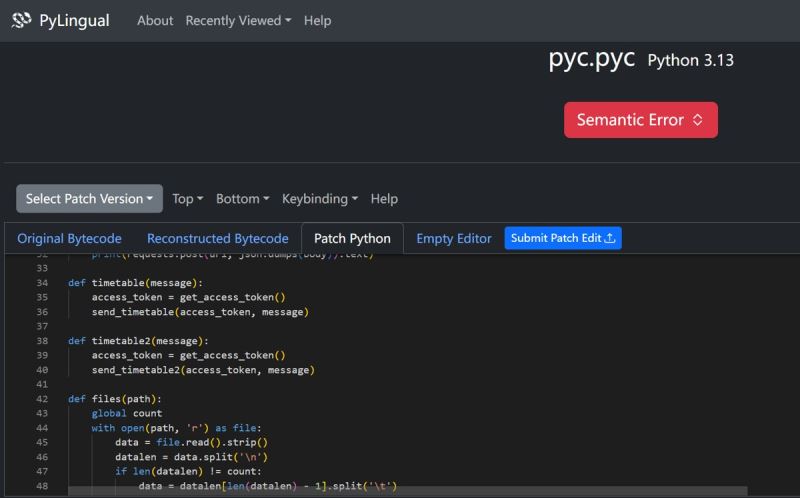Click the 'def timetable(message):' code line
Screen dimensions: 800x498
(x=135, y=283)
